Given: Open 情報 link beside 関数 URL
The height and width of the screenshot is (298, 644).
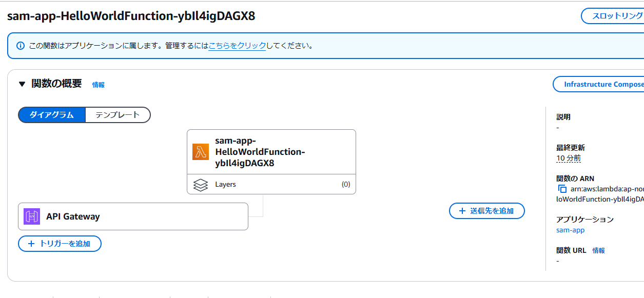Looking at the screenshot, I should coord(599,250).
